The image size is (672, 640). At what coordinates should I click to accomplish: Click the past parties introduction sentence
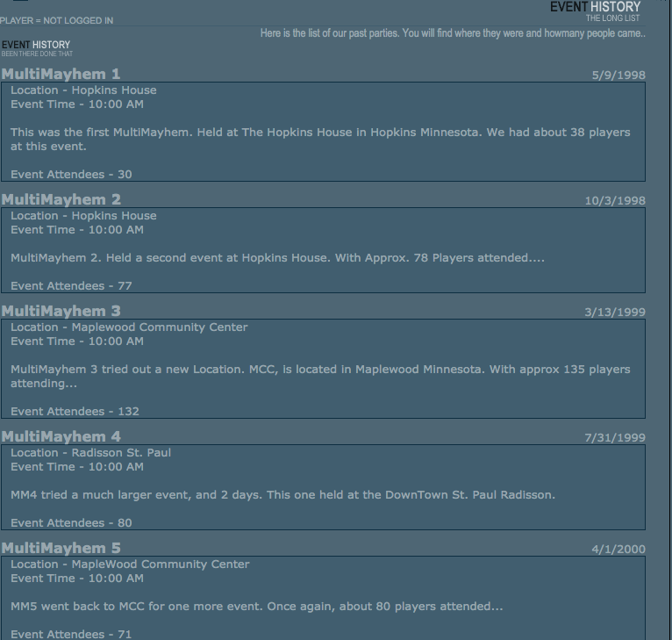pyautogui.click(x=453, y=33)
